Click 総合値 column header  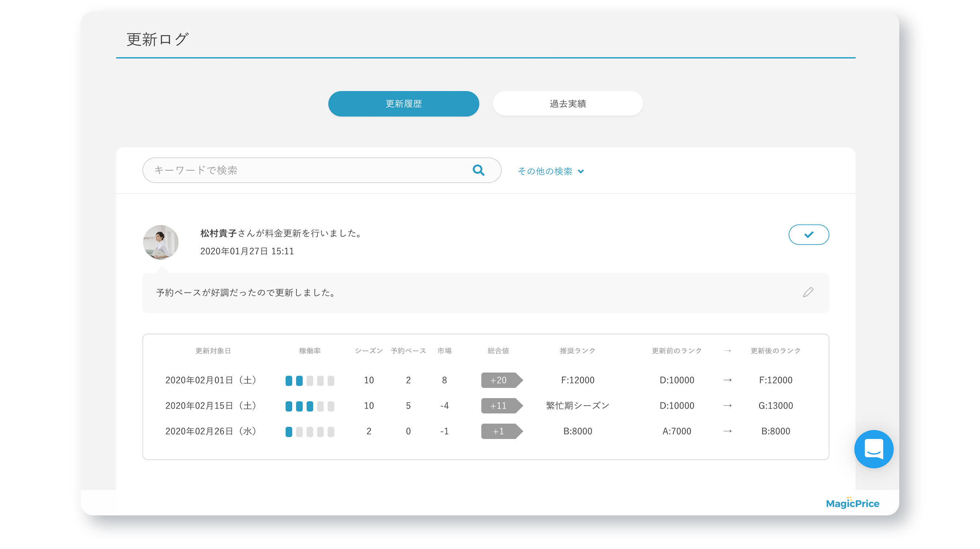coord(498,351)
